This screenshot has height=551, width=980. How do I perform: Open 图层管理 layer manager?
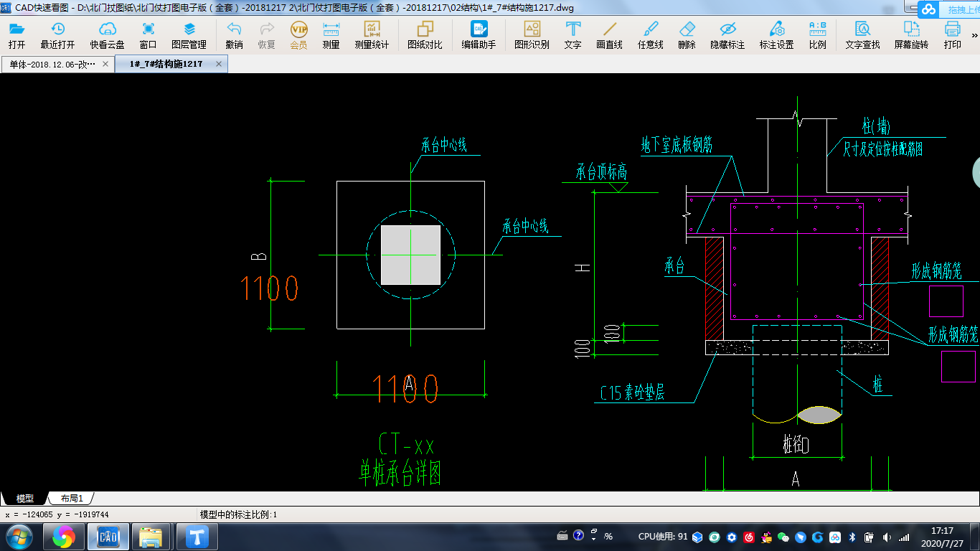[x=189, y=34]
